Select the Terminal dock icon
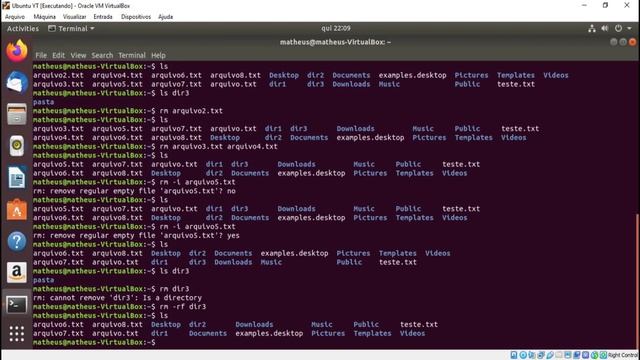 tap(17, 304)
